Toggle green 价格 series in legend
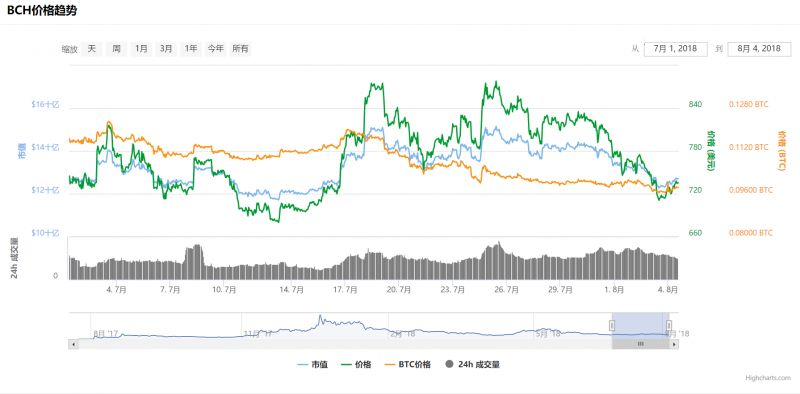 (356, 364)
